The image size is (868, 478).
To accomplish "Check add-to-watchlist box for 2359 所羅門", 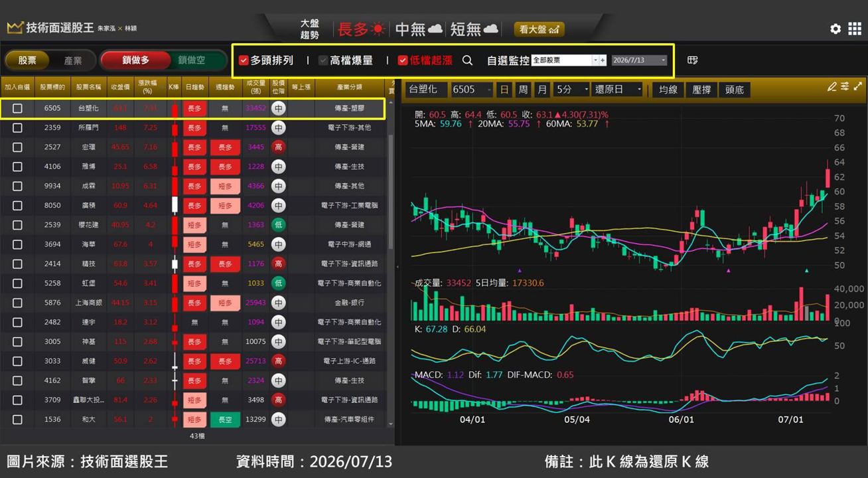I will [17, 127].
